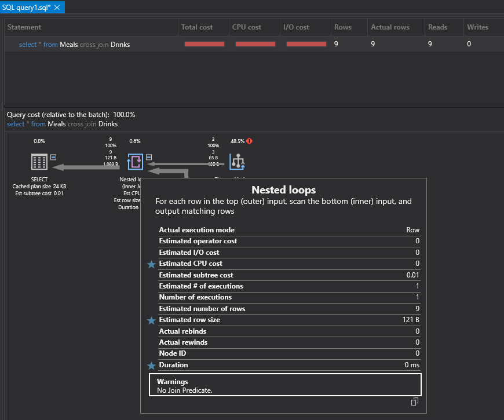Select the SELECT operator in the execution plan

point(38,162)
